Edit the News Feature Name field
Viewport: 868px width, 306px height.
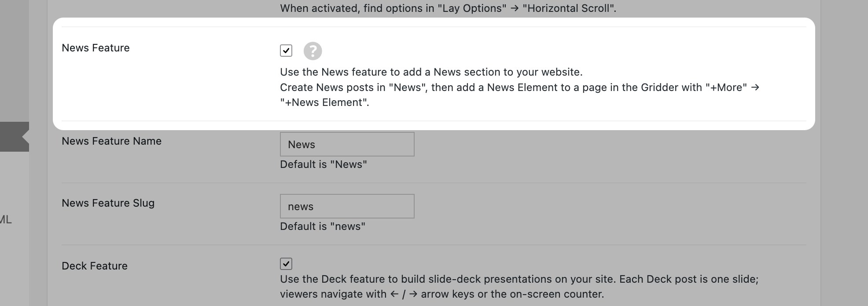(x=347, y=144)
